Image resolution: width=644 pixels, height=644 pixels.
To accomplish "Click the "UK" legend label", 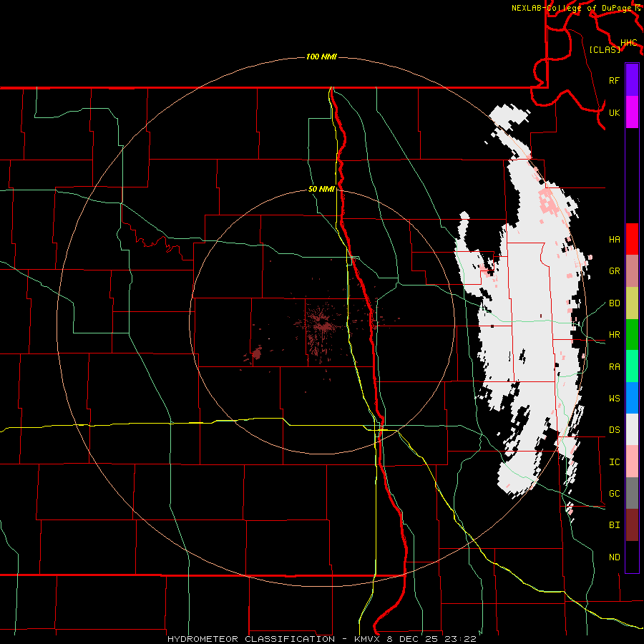I will click(x=614, y=112).
